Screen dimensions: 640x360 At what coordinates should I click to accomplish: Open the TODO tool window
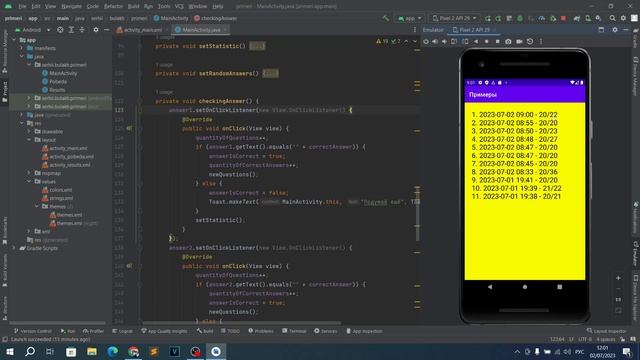231,331
